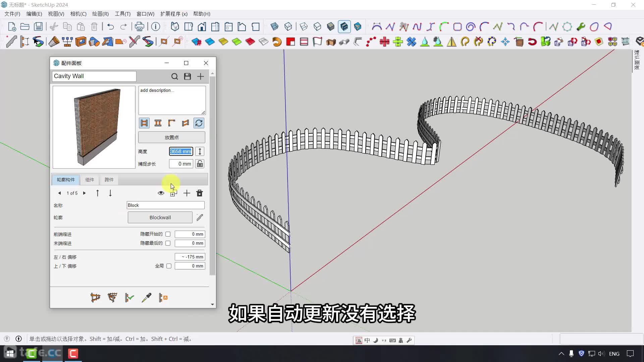Click eyedropper sample assembly icon
The image size is (644, 362).
tap(147, 297)
